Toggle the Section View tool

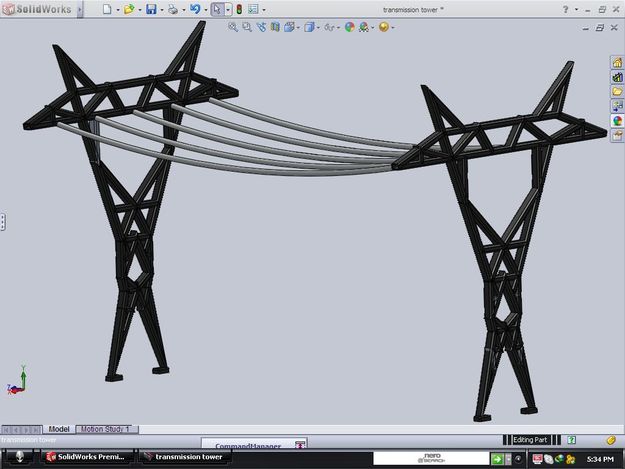tap(275, 27)
